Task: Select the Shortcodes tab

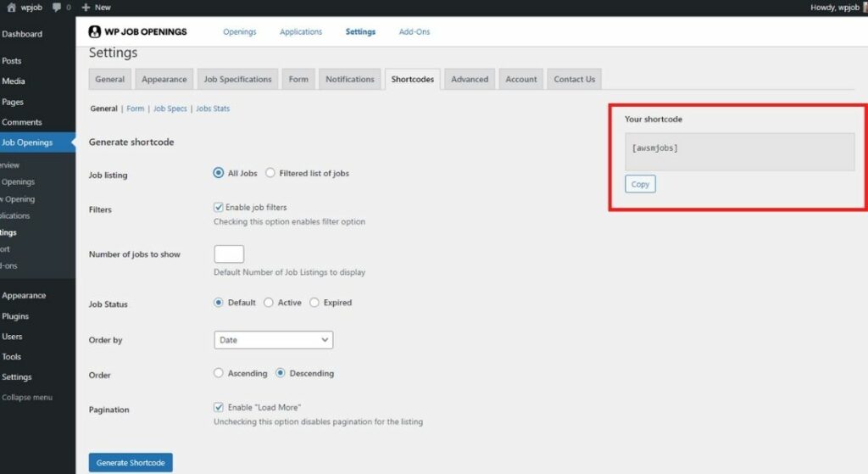Action: (413, 79)
